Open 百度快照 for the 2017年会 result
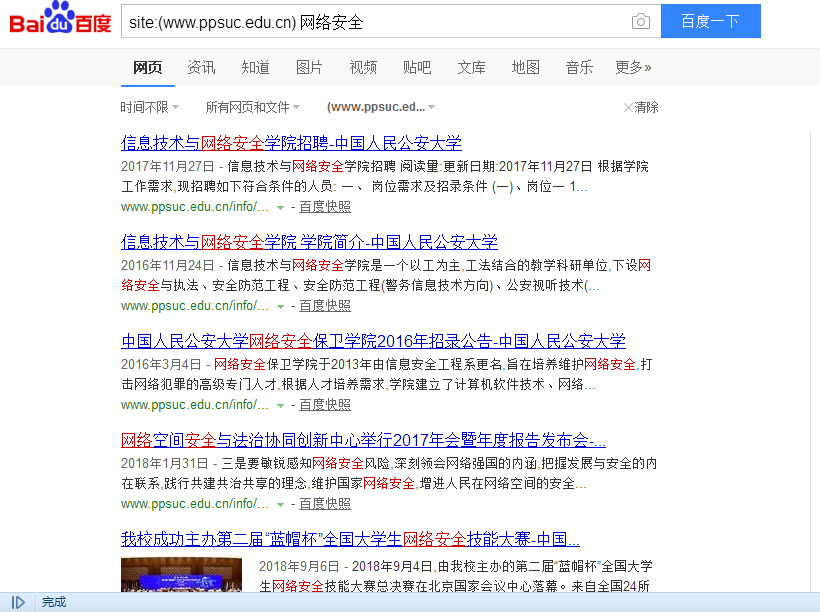Viewport: 820px width, 612px height. (325, 503)
